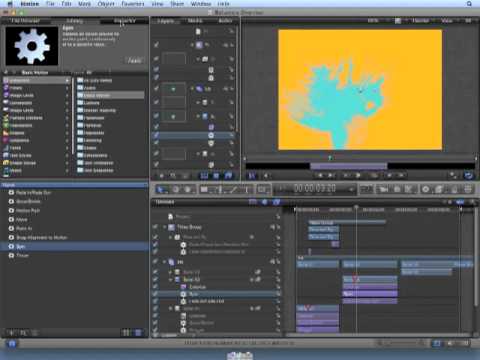Step to previous frame

tap(389, 175)
